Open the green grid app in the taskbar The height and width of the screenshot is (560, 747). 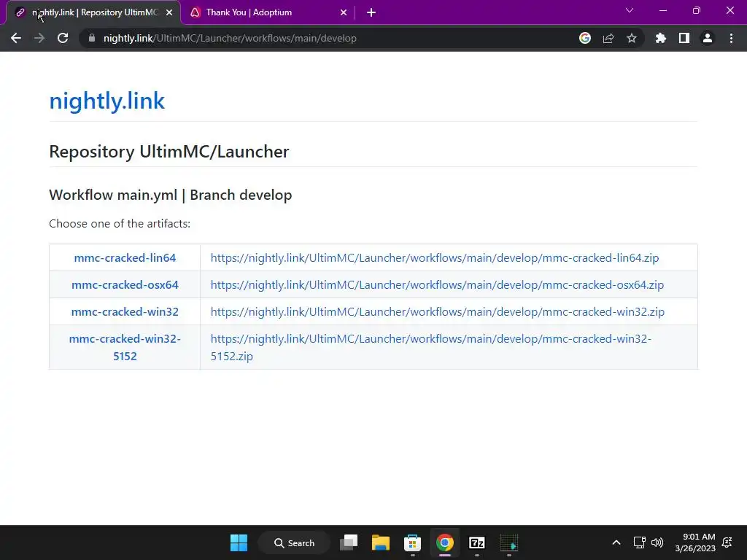[x=508, y=542]
